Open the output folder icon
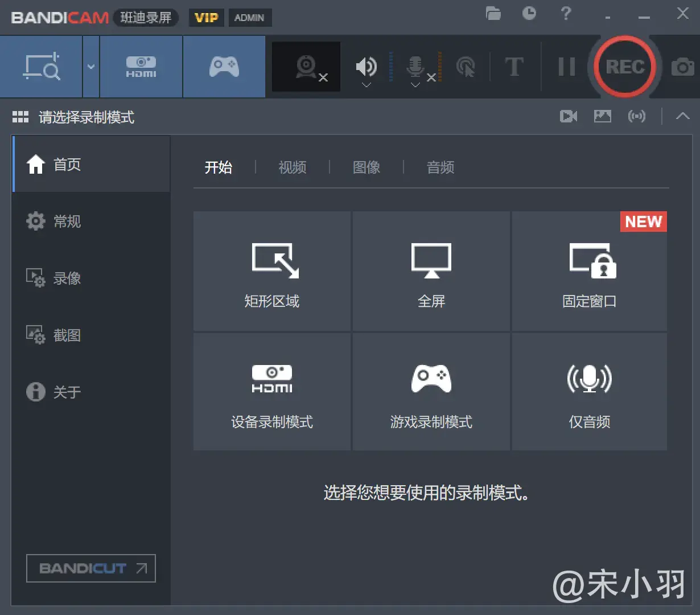This screenshot has width=700, height=615. click(x=493, y=14)
